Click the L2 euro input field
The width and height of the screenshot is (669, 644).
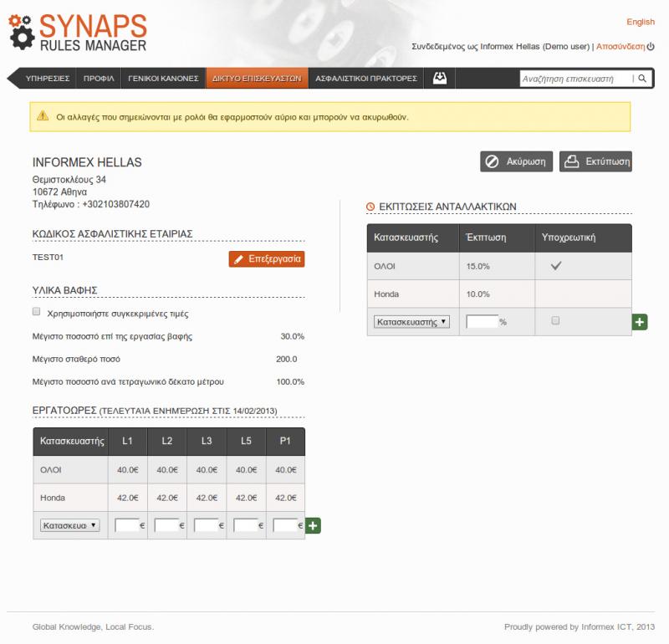click(166, 525)
